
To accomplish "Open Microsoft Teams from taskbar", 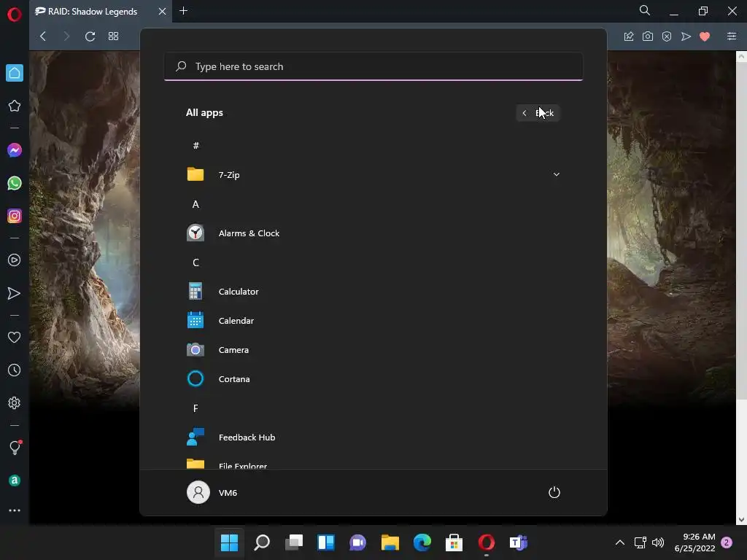I will (519, 542).
